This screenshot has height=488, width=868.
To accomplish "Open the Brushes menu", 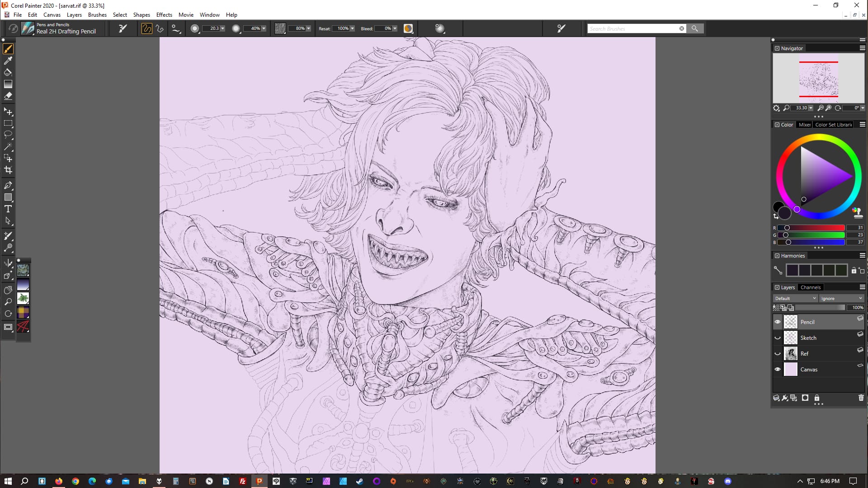I will coord(97,15).
